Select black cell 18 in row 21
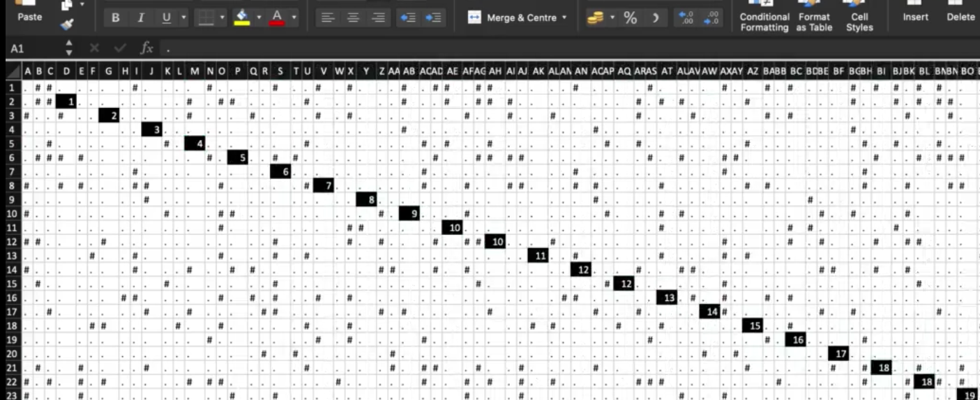The image size is (980, 400). [x=882, y=367]
